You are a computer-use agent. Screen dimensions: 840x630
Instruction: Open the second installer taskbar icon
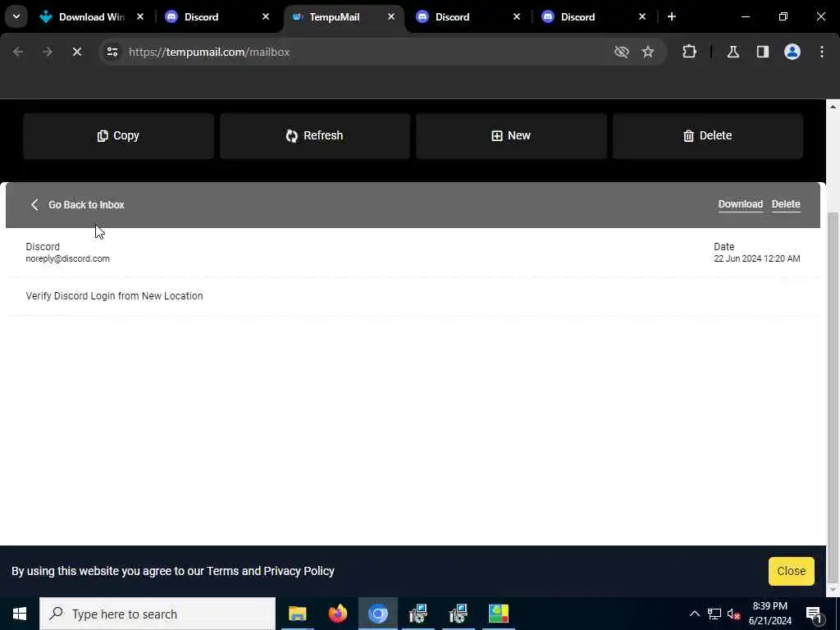pos(458,614)
